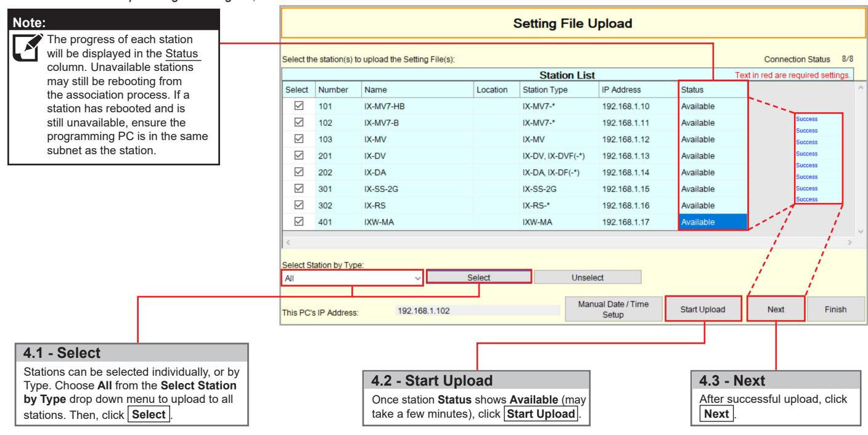Viewport: 868px width, 435px height.
Task: Toggle the checkbox for station 302 IX-RS
Action: (298, 205)
